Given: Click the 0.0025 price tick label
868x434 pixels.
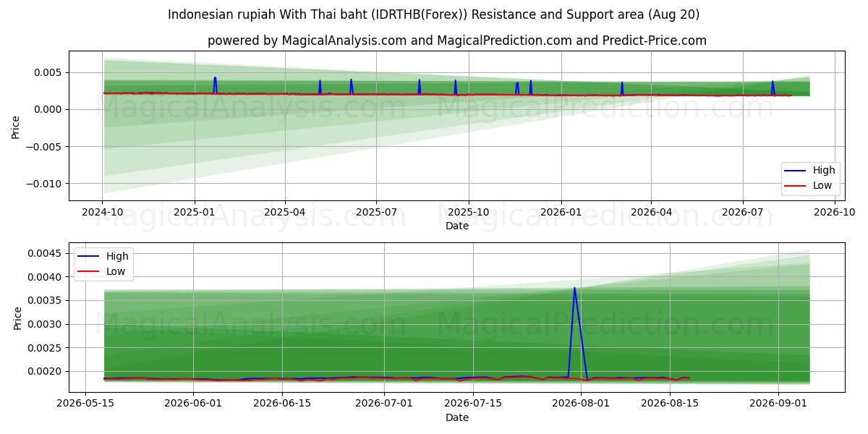Looking at the screenshot, I should (46, 348).
